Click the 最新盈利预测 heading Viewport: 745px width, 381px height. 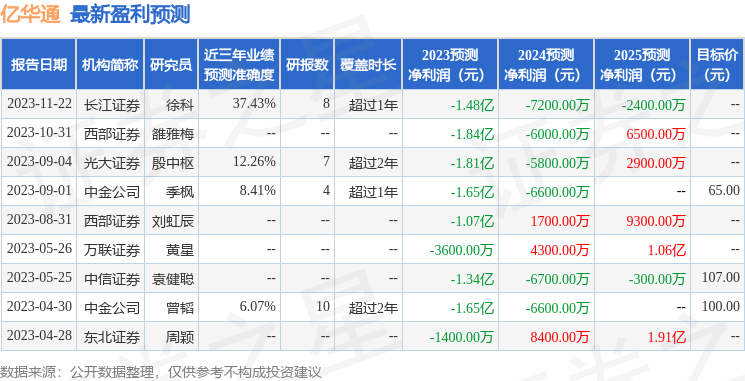pyautogui.click(x=130, y=15)
